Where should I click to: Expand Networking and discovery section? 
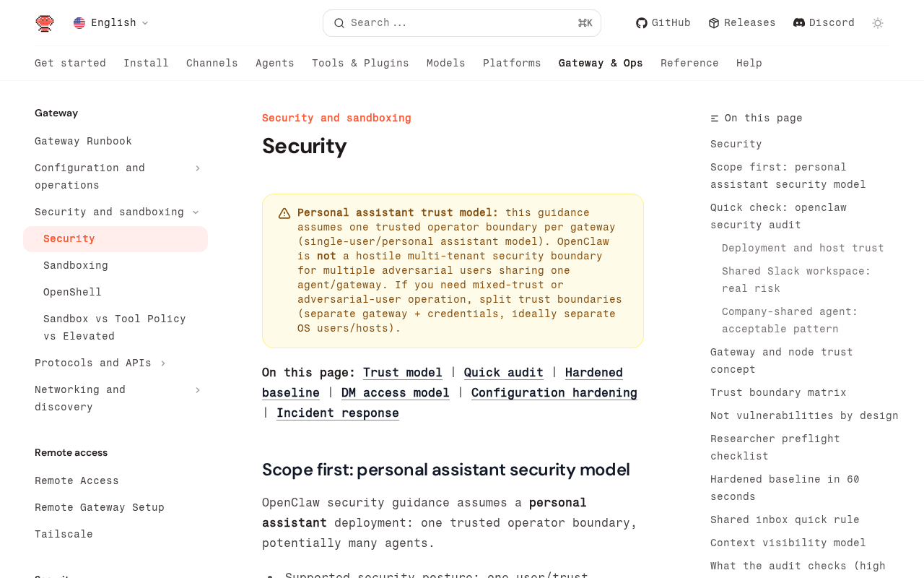point(197,390)
